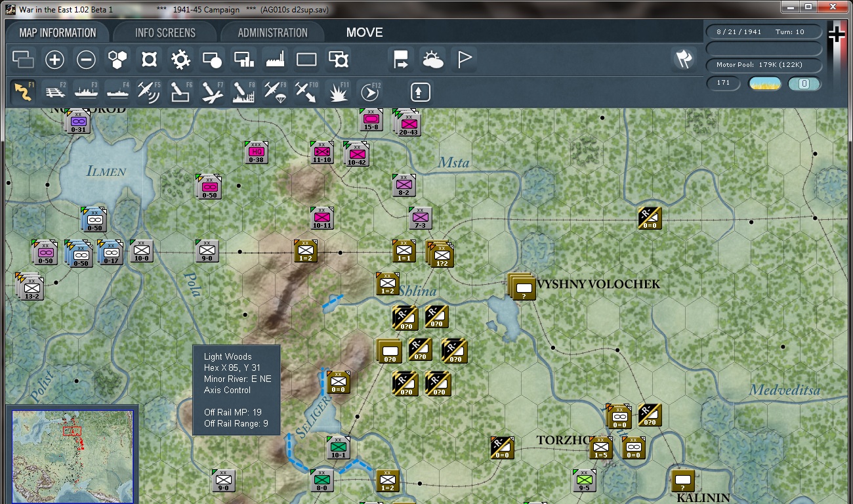Toggle the overlapping rectangles unit display icon
Viewport: 853px width, 504px height.
(23, 60)
